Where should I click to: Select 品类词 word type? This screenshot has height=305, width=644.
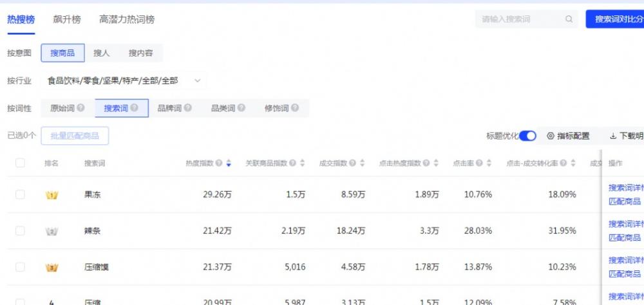click(x=229, y=108)
